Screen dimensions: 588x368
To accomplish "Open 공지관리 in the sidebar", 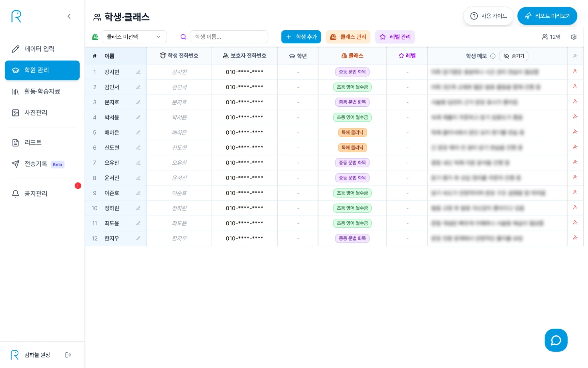I will click(42, 194).
